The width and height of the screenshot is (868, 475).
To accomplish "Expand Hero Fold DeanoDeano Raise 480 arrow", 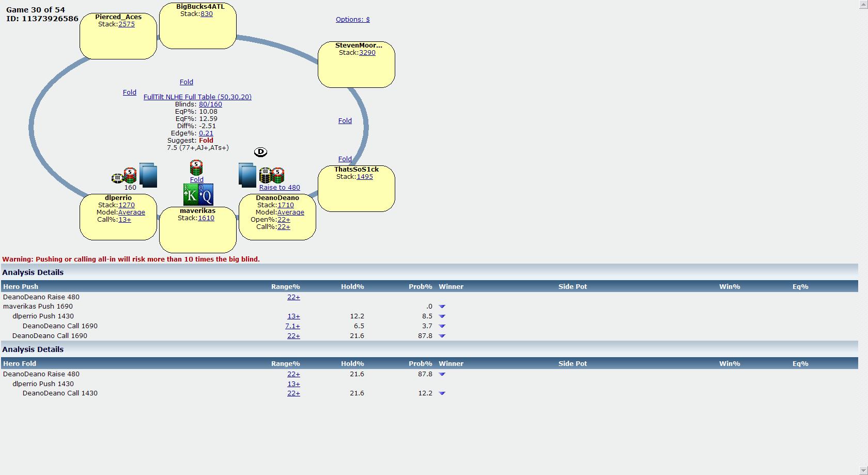I will [x=442, y=374].
